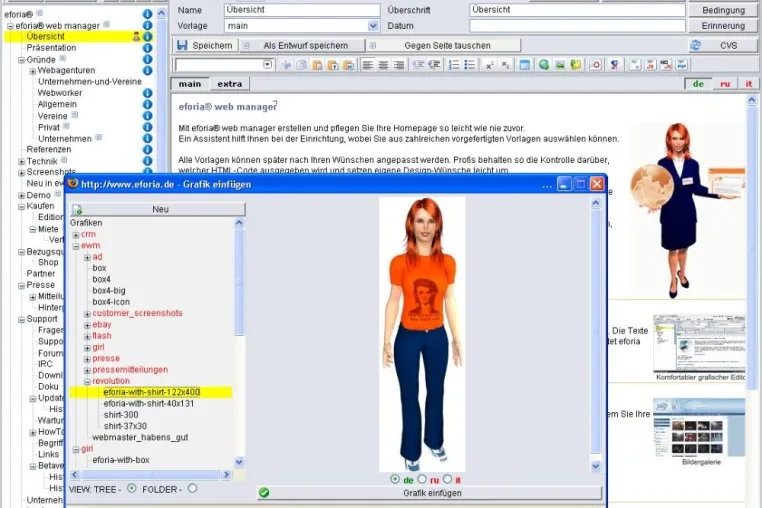The image size is (762, 508).
Task: Click the Neu button in dialog
Action: [158, 210]
